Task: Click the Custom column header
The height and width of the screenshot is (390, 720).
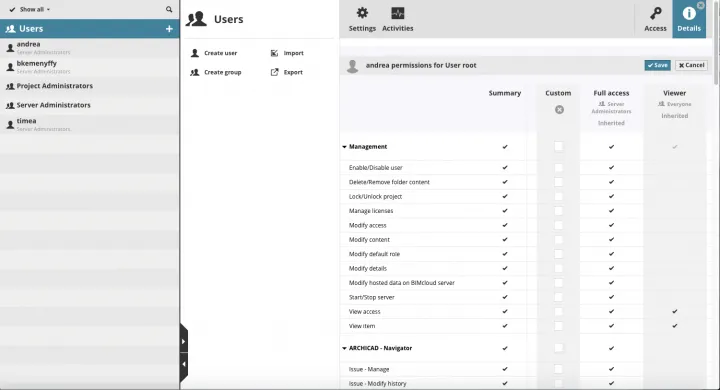Action: click(x=558, y=93)
